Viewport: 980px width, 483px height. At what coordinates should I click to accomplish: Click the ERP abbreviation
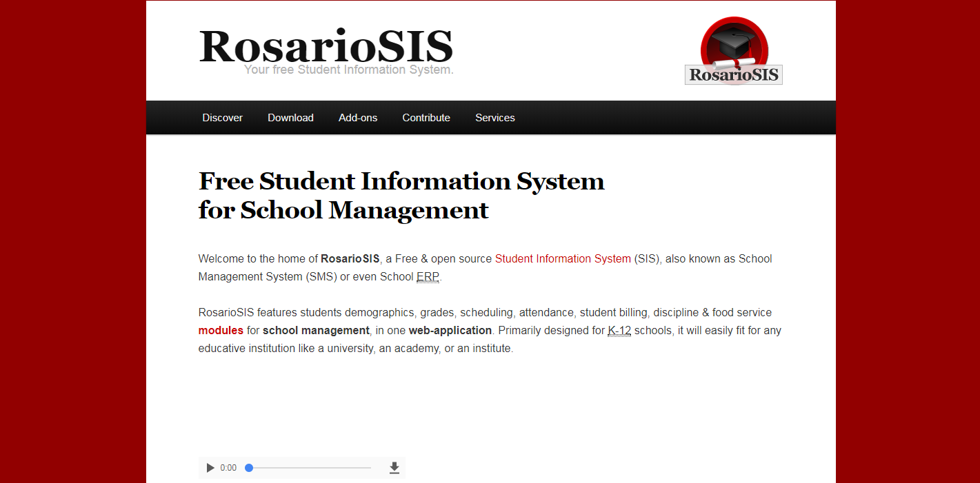428,277
